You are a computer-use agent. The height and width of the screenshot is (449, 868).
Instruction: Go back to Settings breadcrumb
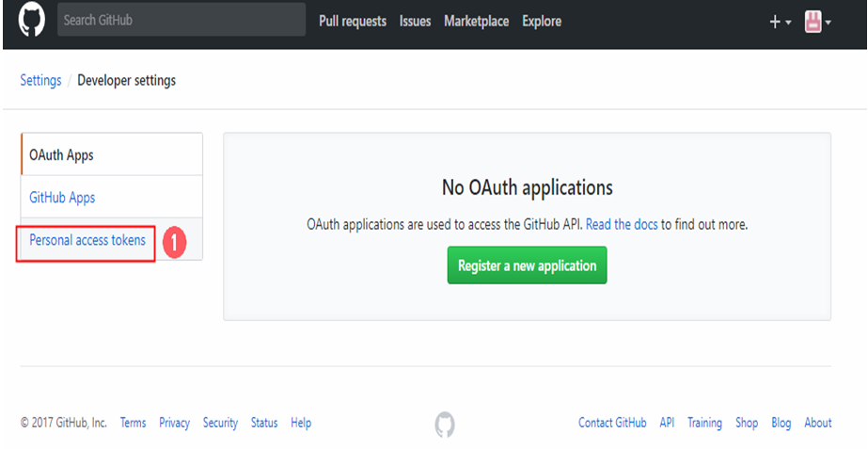40,80
